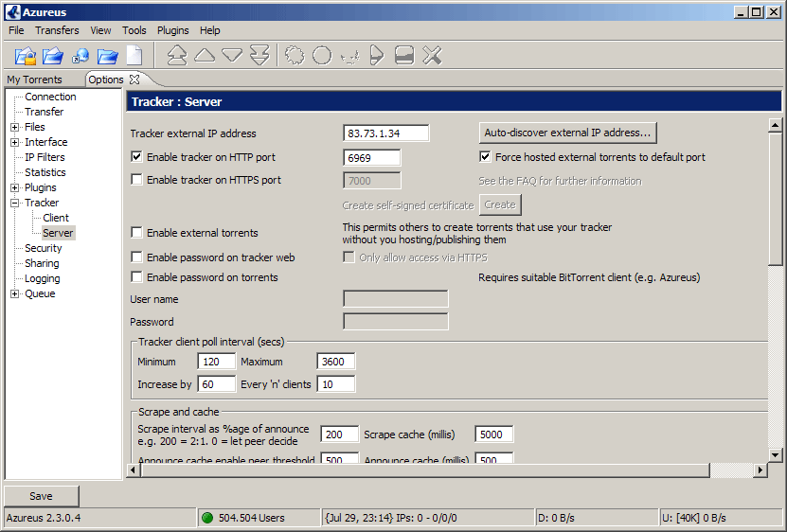Open the View menu
This screenshot has height=532, width=787.
point(100,30)
